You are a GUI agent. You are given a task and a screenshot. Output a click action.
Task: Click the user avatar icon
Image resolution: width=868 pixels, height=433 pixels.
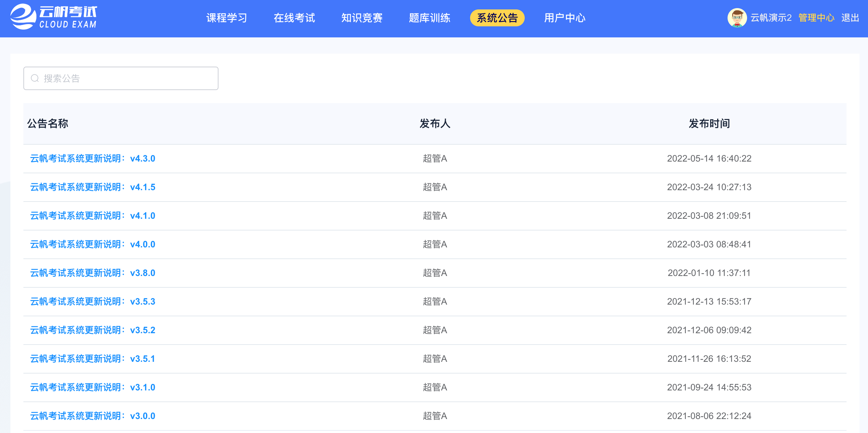coord(737,18)
